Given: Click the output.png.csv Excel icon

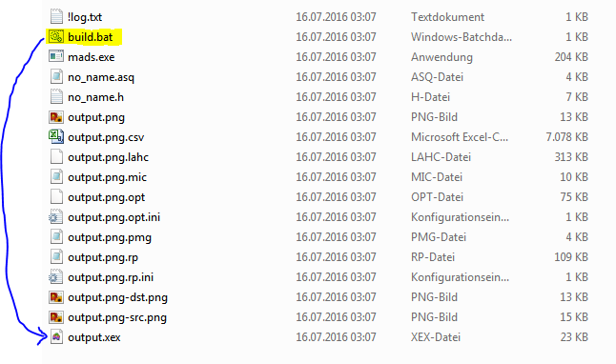Looking at the screenshot, I should (x=56, y=136).
